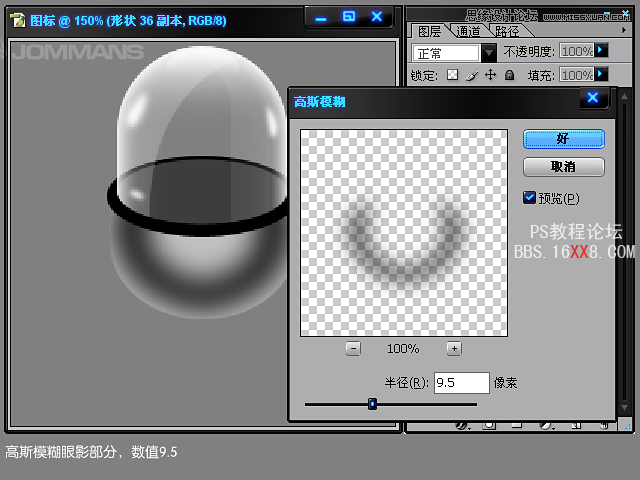Screen dimensions: 640x480
Task: Click the 好 OK button
Action: coord(563,139)
